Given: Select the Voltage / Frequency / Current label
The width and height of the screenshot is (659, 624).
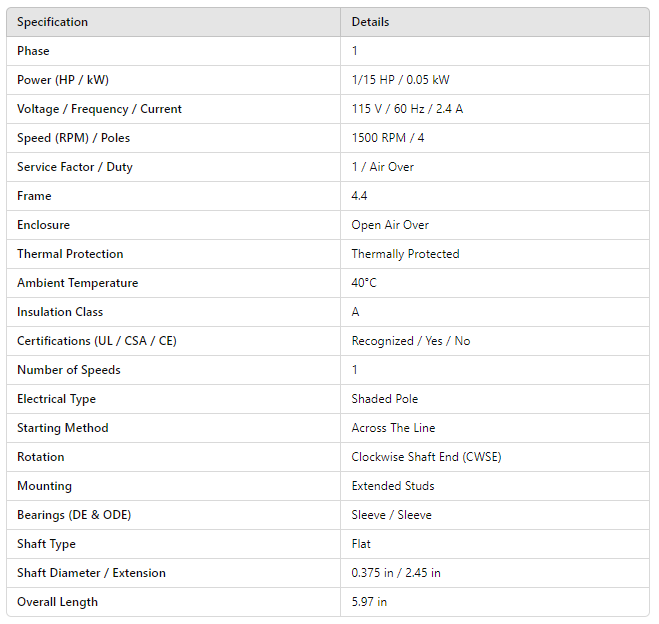Looking at the screenshot, I should point(99,109).
